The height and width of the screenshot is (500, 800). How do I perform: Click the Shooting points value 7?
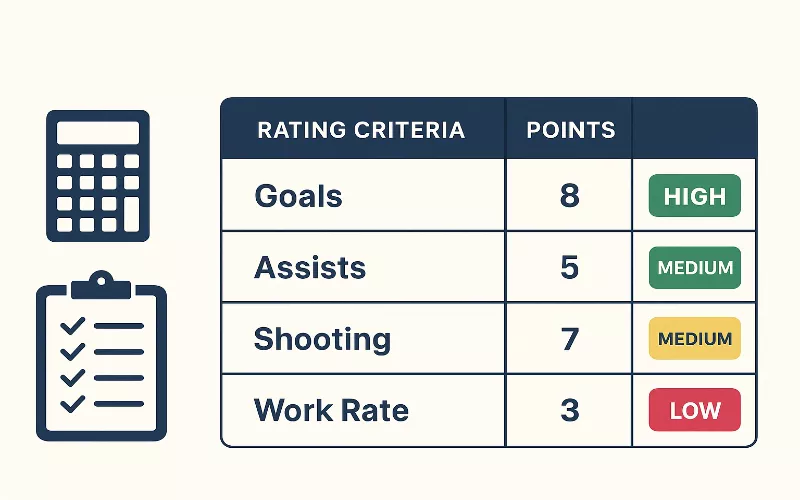[x=570, y=339]
